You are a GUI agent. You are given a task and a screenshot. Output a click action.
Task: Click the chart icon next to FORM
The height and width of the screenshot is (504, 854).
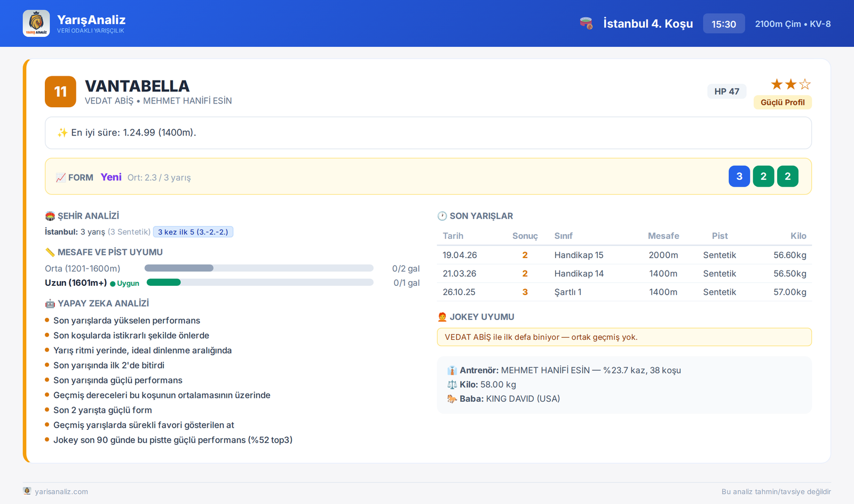[61, 178]
